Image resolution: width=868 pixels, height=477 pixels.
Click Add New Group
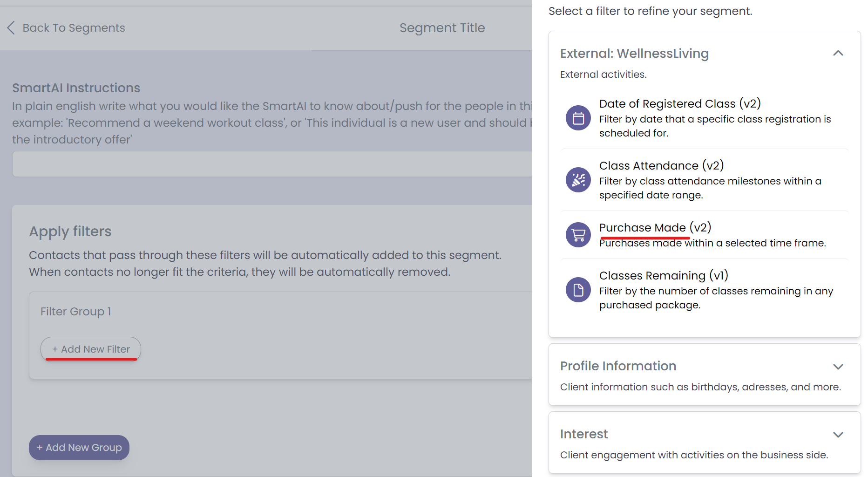[x=79, y=447]
